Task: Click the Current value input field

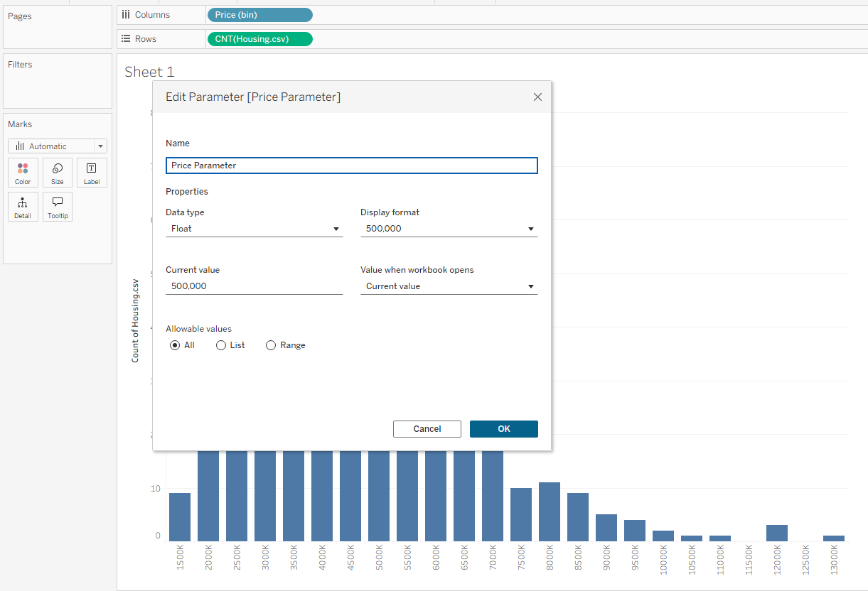Action: click(254, 286)
